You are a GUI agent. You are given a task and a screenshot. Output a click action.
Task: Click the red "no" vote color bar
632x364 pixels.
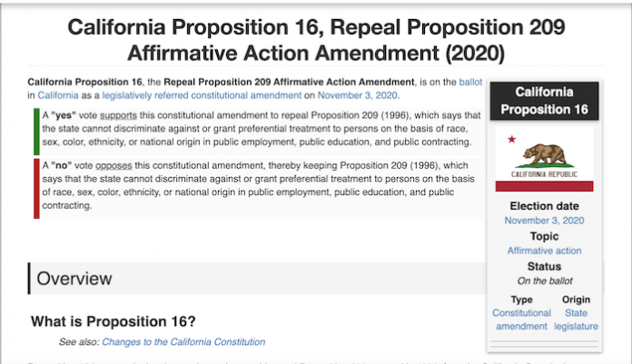click(36, 189)
